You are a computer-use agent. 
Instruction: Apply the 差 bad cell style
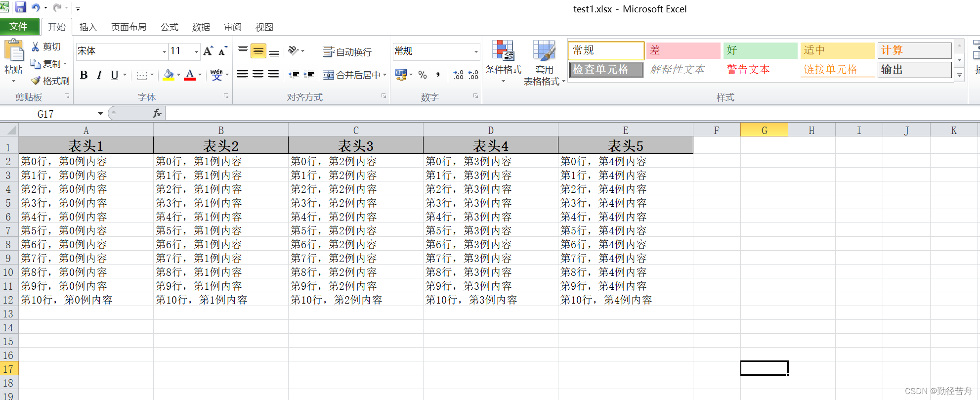pos(683,50)
